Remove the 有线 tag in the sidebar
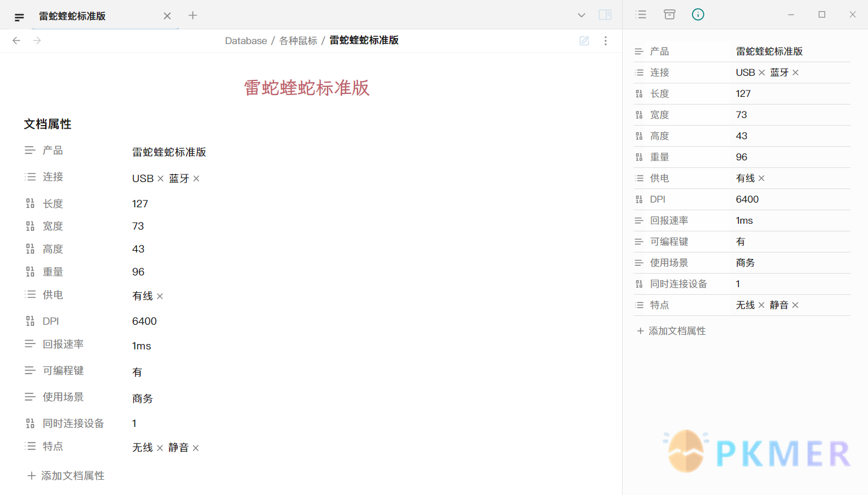Screen dimensions: 868x495 click(761, 179)
